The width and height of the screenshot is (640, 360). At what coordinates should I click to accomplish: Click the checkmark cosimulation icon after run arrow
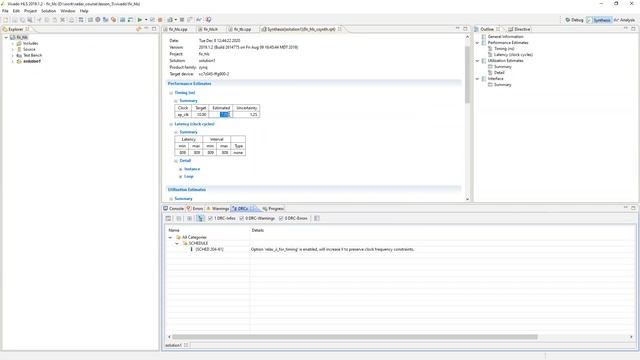pos(153,20)
